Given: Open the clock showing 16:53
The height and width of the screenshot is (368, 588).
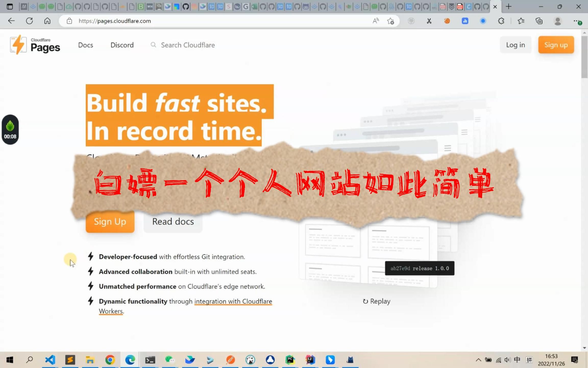Looking at the screenshot, I should (551, 360).
